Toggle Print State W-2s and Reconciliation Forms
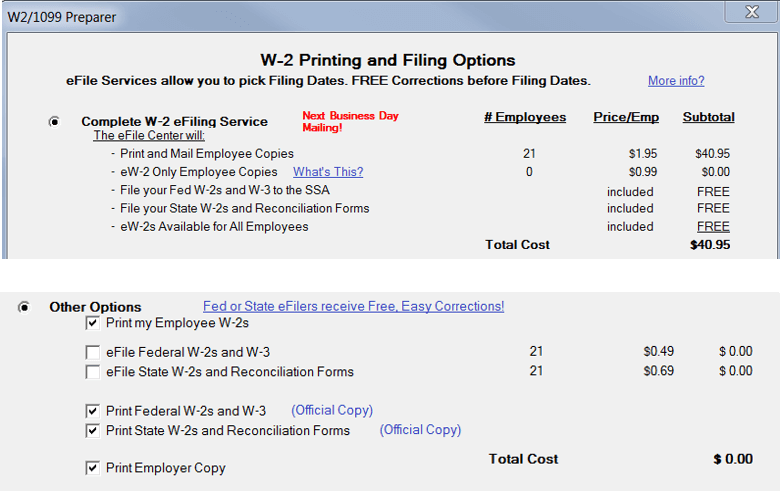 (x=93, y=431)
